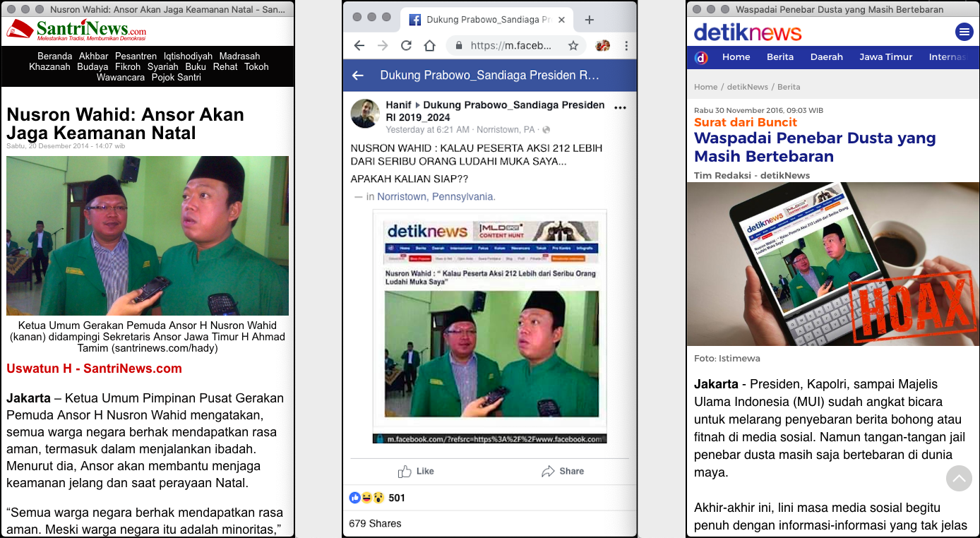This screenshot has width=980, height=538.
Task: Share the Facebook post
Action: [x=563, y=471]
